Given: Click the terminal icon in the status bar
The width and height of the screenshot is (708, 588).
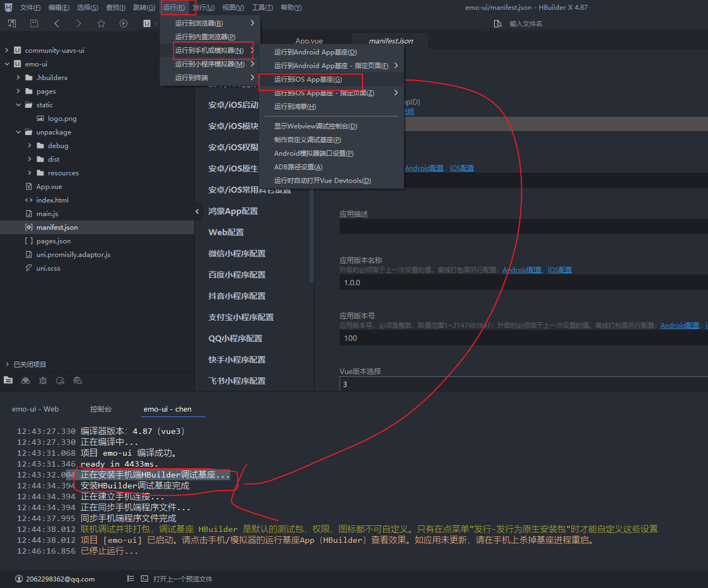Looking at the screenshot, I should pos(144,579).
